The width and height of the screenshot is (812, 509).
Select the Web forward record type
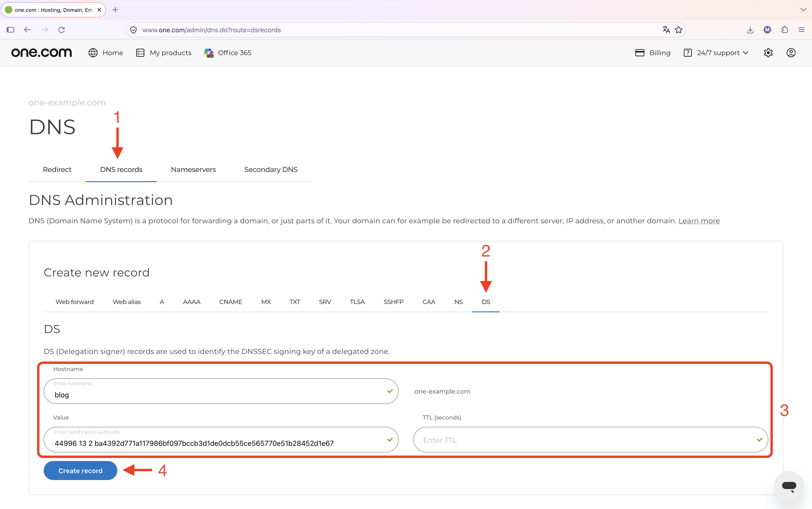coord(74,302)
